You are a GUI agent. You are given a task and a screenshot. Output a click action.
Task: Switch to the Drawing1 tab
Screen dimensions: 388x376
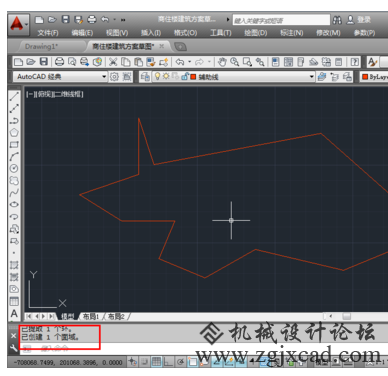[x=41, y=46]
